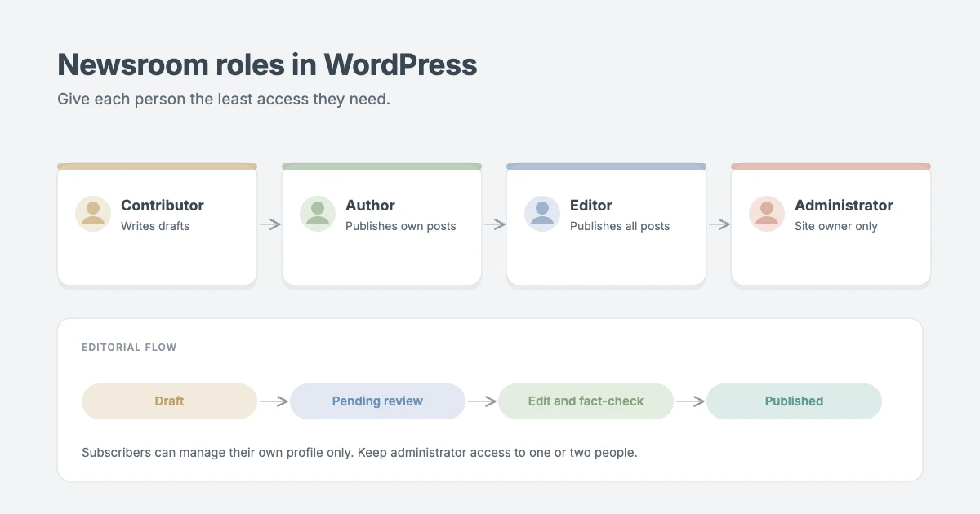This screenshot has height=514, width=980.
Task: Click the Contributor avatar icon
Action: tap(93, 214)
